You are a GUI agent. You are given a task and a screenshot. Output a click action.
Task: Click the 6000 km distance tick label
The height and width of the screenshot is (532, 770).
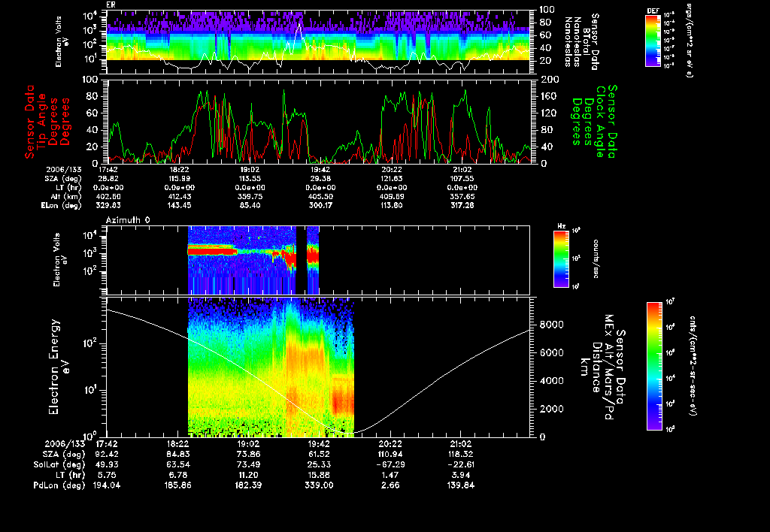click(551, 352)
